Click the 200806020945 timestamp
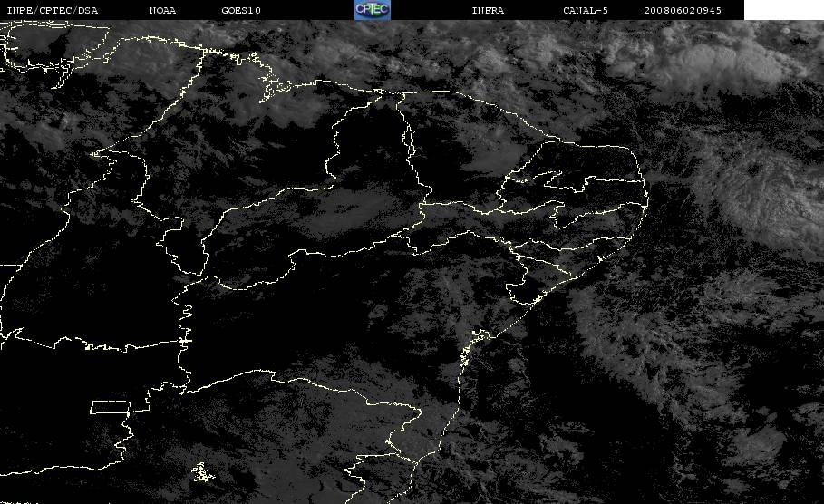The width and height of the screenshot is (824, 504). point(683,11)
